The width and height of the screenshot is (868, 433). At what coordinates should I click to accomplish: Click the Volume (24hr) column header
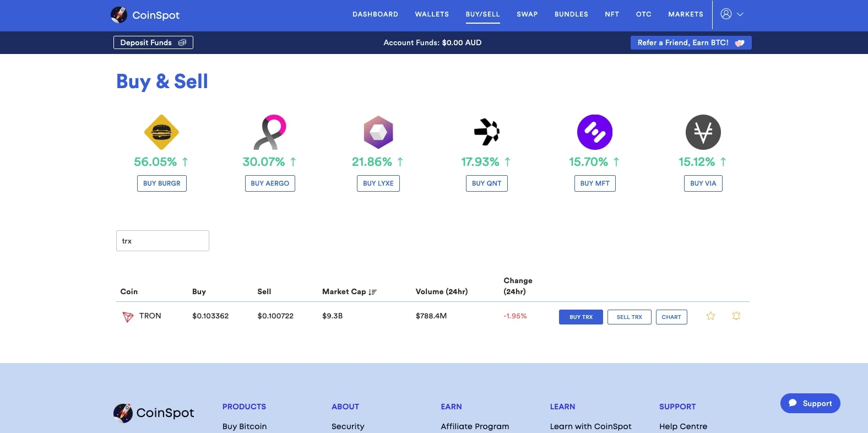(x=442, y=291)
